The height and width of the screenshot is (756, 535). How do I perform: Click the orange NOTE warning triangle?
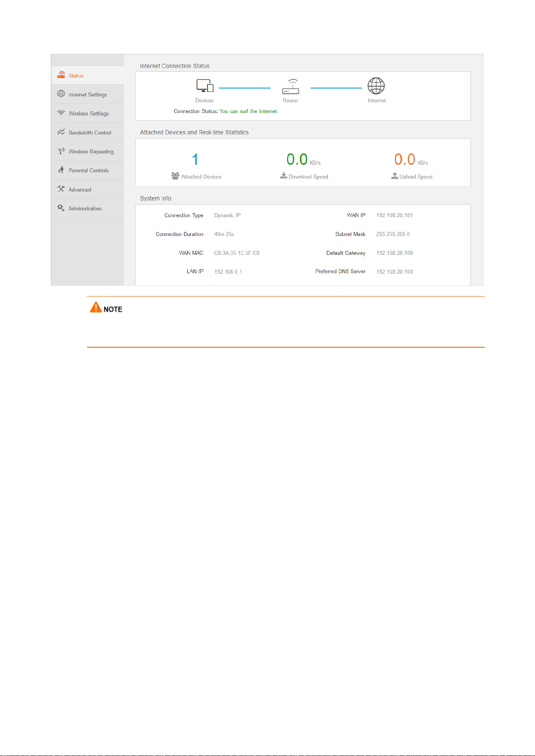(x=96, y=307)
